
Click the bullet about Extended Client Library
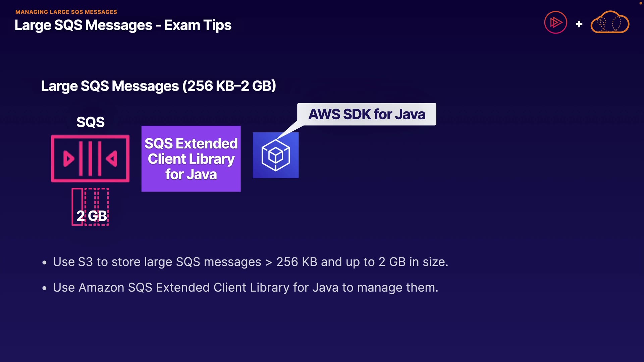click(x=245, y=288)
